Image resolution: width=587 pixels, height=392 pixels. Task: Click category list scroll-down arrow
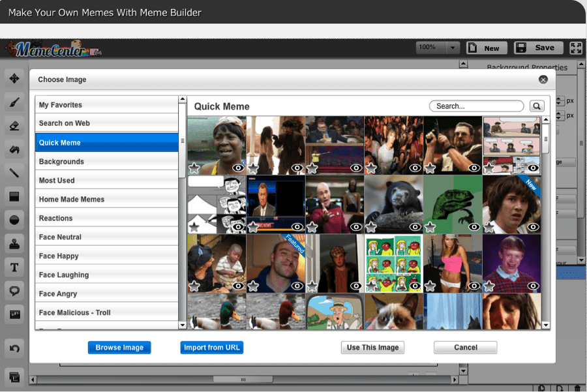click(183, 325)
